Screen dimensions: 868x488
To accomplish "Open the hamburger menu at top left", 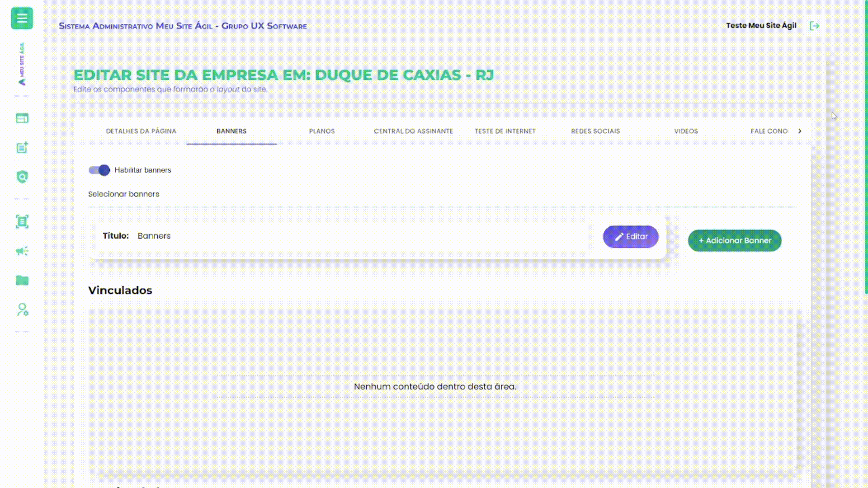I will 21,19.
